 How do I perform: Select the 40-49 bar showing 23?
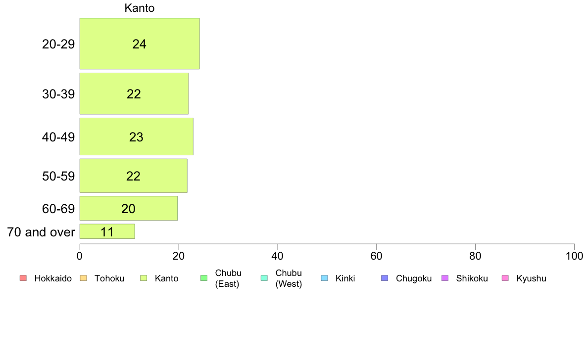(x=137, y=136)
